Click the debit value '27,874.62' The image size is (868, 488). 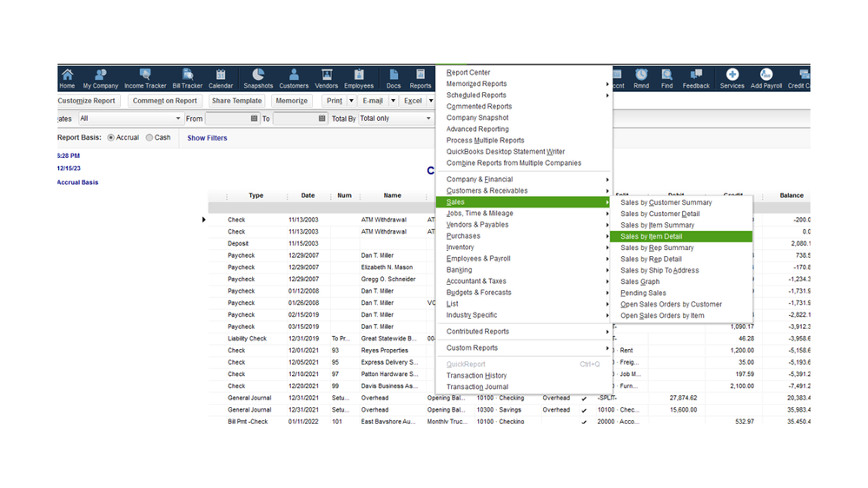(683, 398)
